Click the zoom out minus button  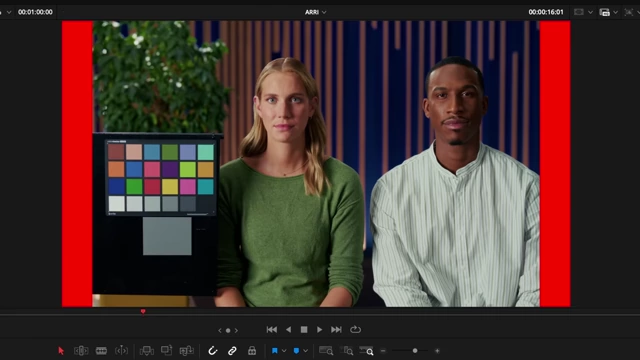383,351
